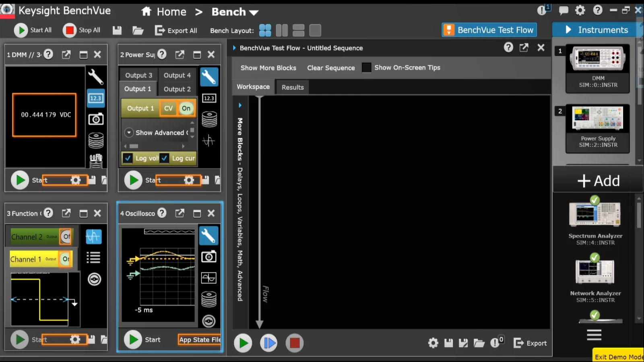Open function generator waveform view icon
The image size is (644, 362).
point(93,237)
